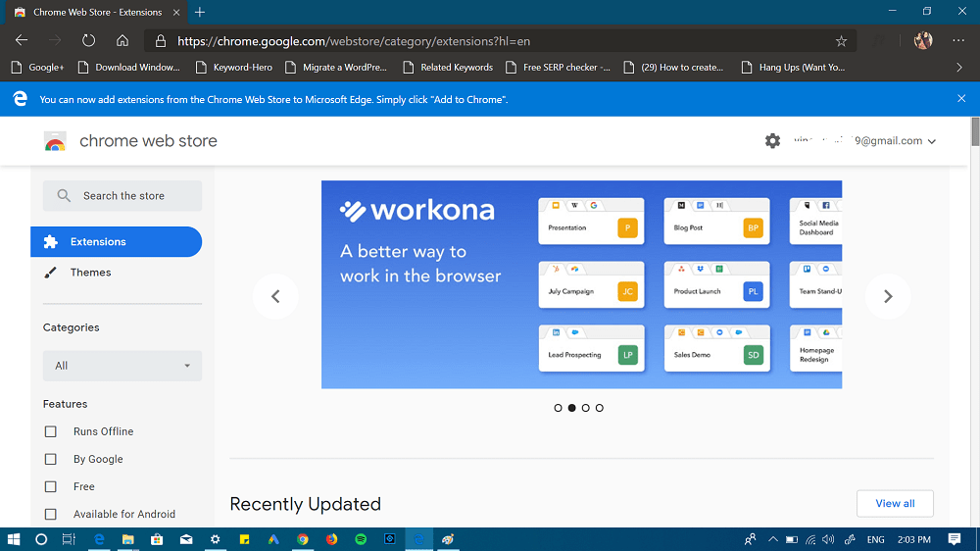Check the Available for Android filter
This screenshot has width=980, height=551.
pyautogui.click(x=51, y=514)
